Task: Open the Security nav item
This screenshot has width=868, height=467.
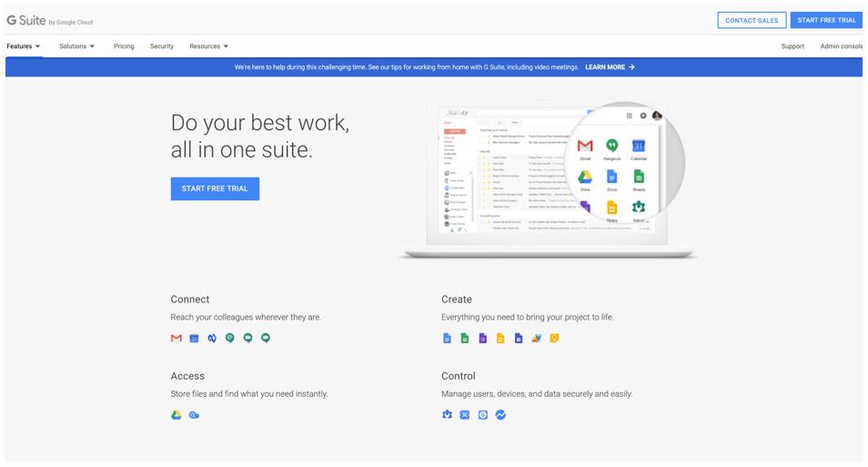Action: (x=162, y=46)
